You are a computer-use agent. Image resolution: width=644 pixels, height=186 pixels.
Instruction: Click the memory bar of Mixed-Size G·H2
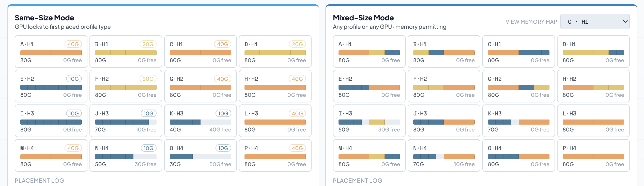point(518,87)
